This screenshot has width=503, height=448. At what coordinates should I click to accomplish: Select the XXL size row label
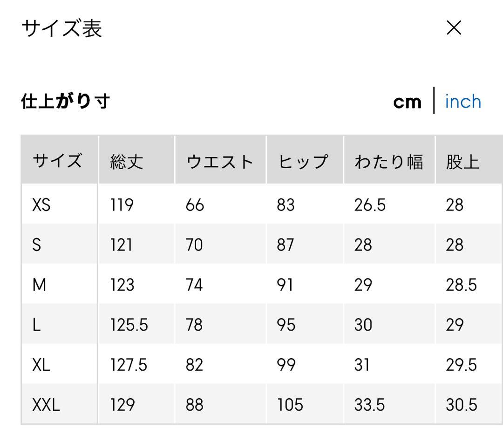(x=46, y=405)
